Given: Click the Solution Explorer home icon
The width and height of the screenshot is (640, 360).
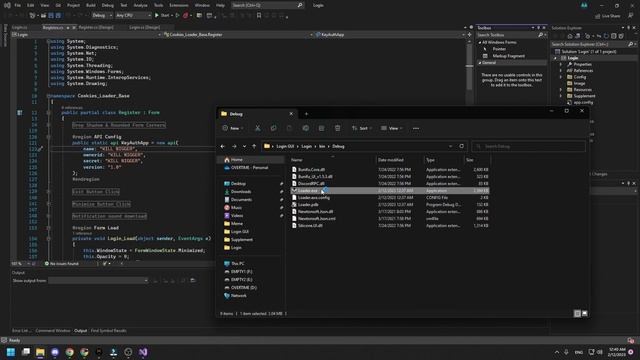Looking at the screenshot, I should [x=570, y=36].
